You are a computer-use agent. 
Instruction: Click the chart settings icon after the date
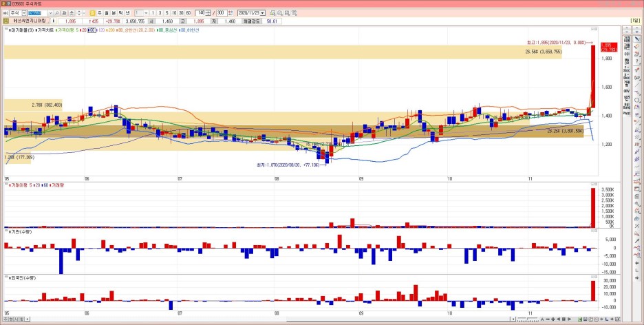(x=272, y=13)
